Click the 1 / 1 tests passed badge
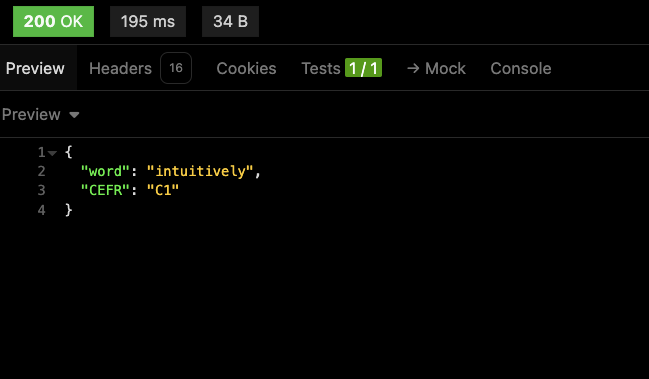 pos(363,68)
